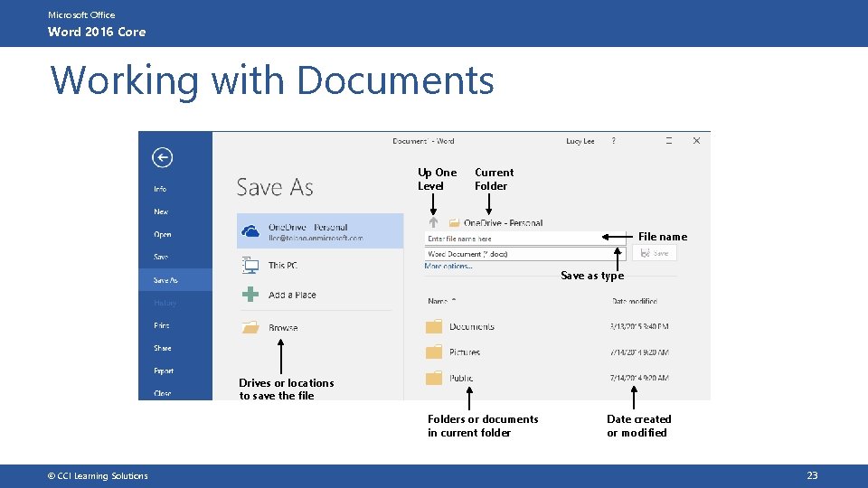Select the Save As menu entry
This screenshot has width=868, height=488.
coord(175,280)
